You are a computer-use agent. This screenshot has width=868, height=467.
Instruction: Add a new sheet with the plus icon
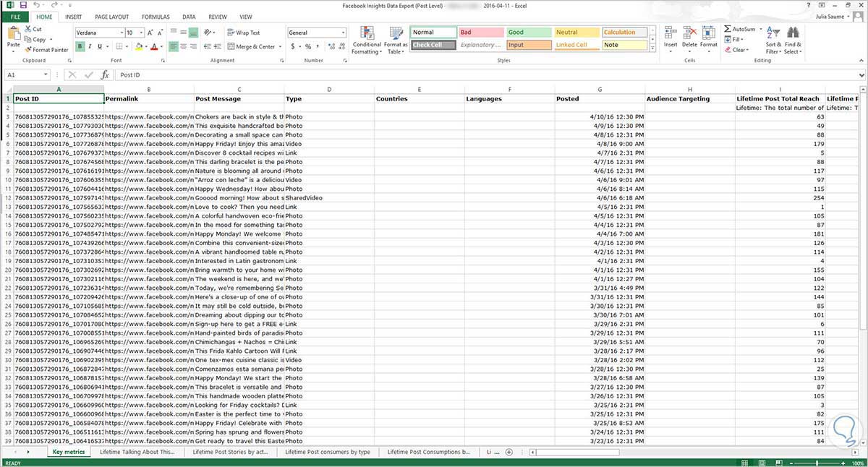[x=509, y=452]
